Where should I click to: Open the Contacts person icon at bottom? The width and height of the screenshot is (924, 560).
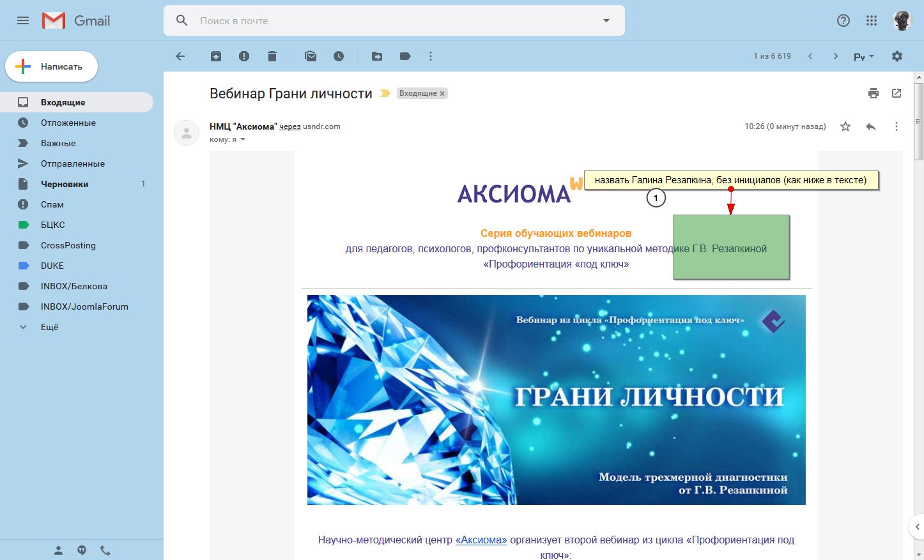coord(58,550)
